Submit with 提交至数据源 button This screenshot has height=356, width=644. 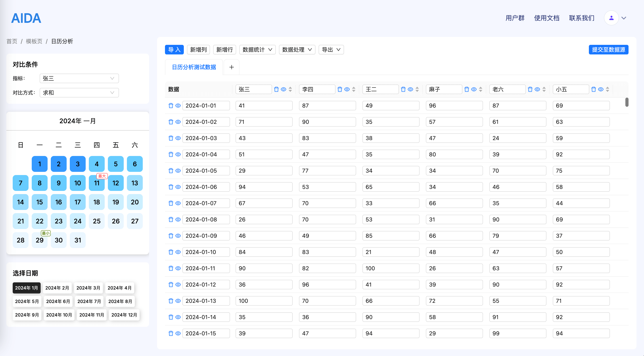(x=609, y=50)
